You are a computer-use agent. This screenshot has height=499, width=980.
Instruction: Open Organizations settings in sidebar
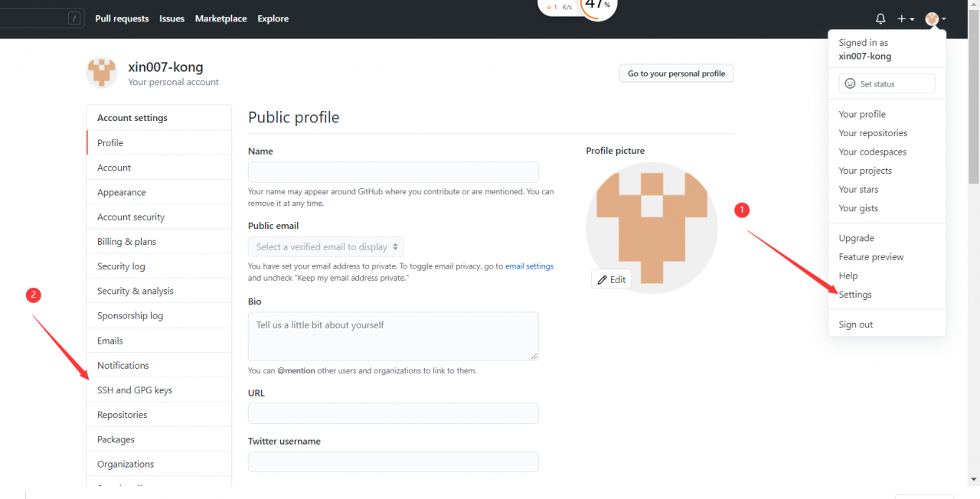(158, 464)
